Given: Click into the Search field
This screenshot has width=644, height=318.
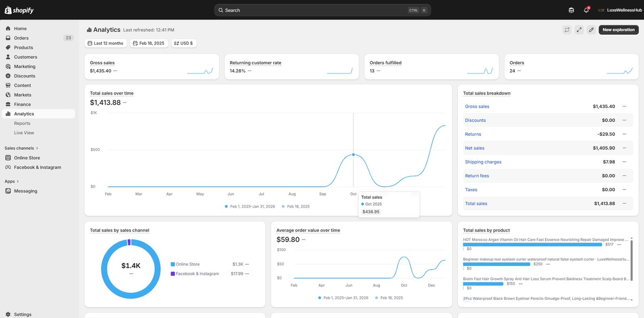Looking at the screenshot, I should click(x=314, y=10).
